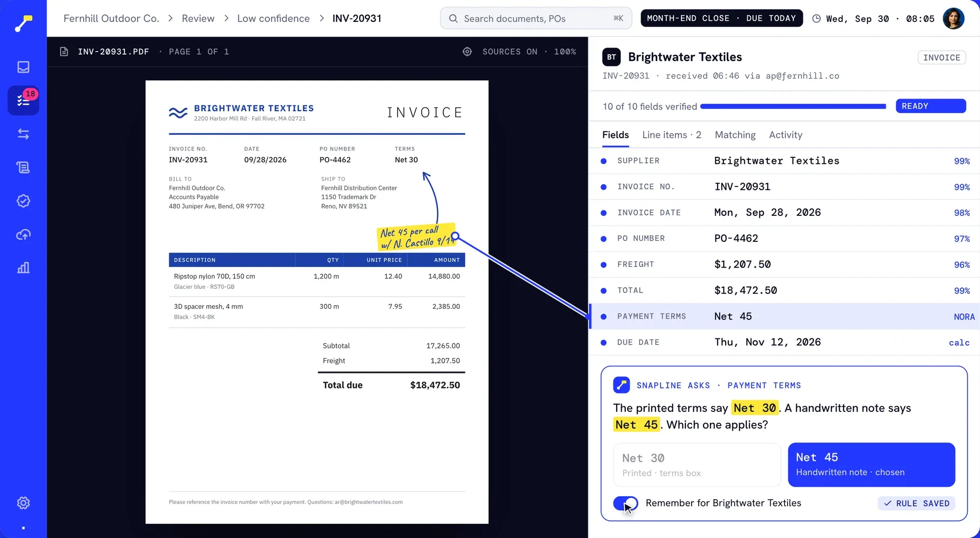980x538 pixels.
Task: Click the sources target icon
Action: coord(467,52)
